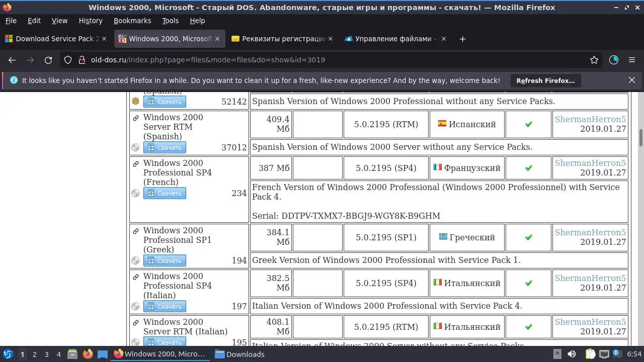Viewport: 644px width, 362px height.
Task: Click the 5.0.2195 (SP1) version cell
Action: pos(386,237)
